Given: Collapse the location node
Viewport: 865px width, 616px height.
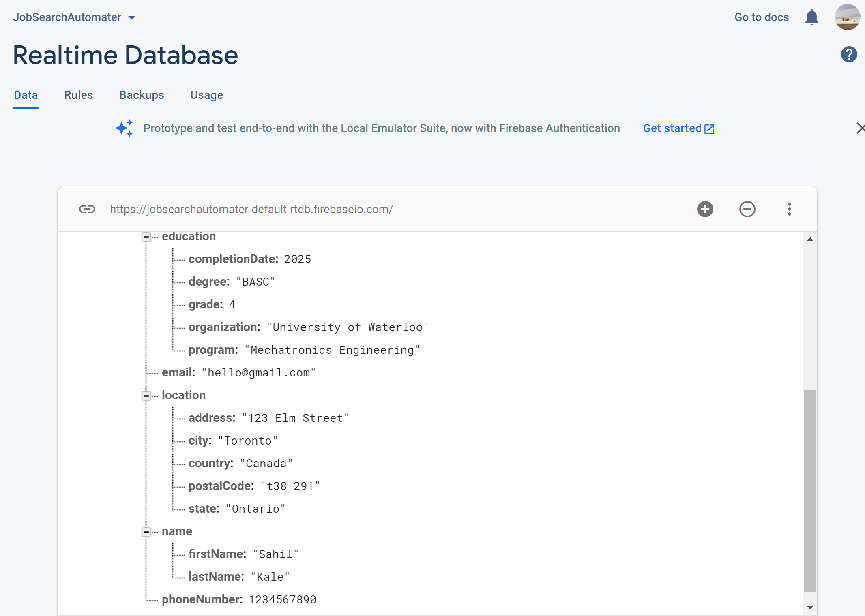Looking at the screenshot, I should (146, 396).
